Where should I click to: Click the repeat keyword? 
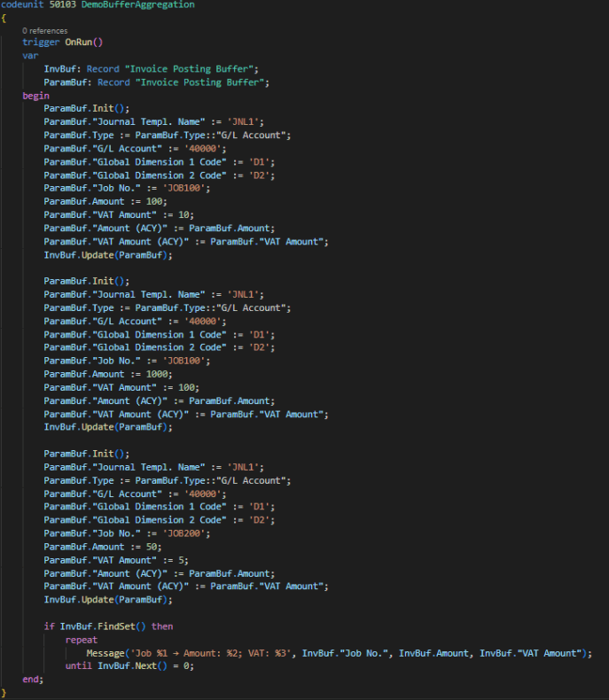[x=82, y=640]
